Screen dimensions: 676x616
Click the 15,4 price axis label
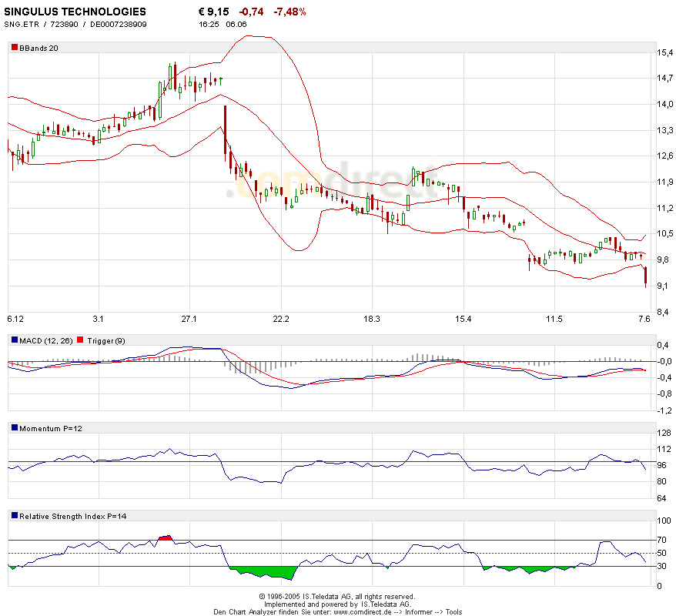(664, 52)
